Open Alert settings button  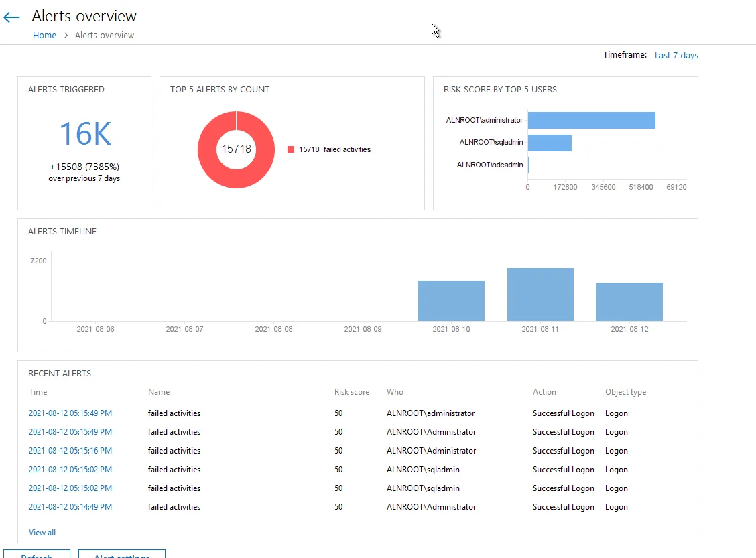tap(122, 554)
